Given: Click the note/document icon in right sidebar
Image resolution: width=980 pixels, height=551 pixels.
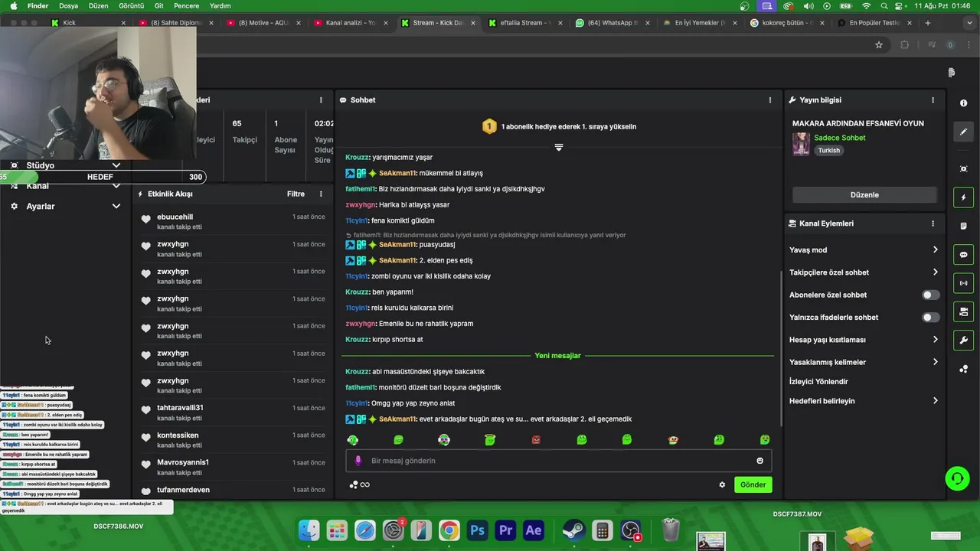Looking at the screenshot, I should (x=963, y=227).
